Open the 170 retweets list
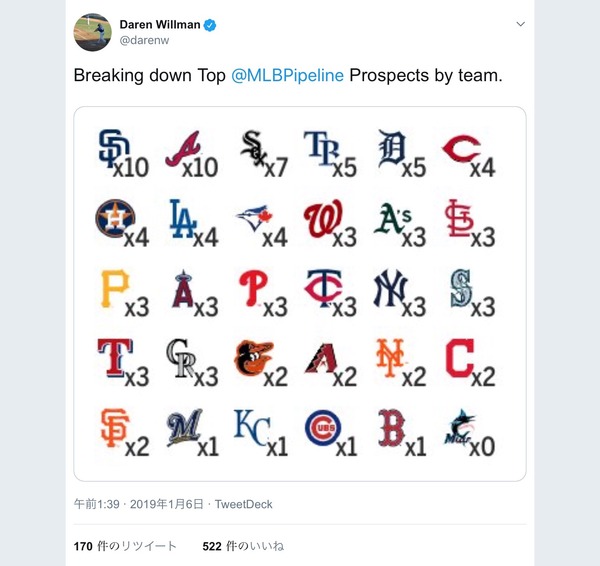 pos(125,546)
